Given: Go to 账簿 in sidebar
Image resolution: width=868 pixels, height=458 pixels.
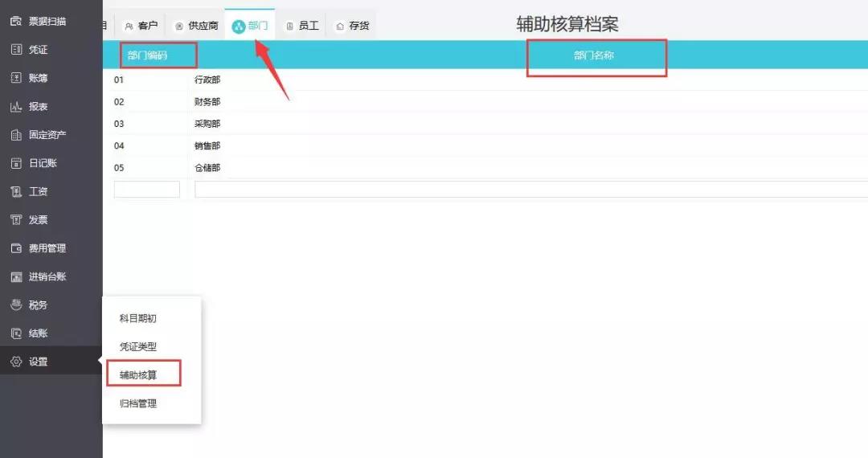Looking at the screenshot, I should pos(39,78).
